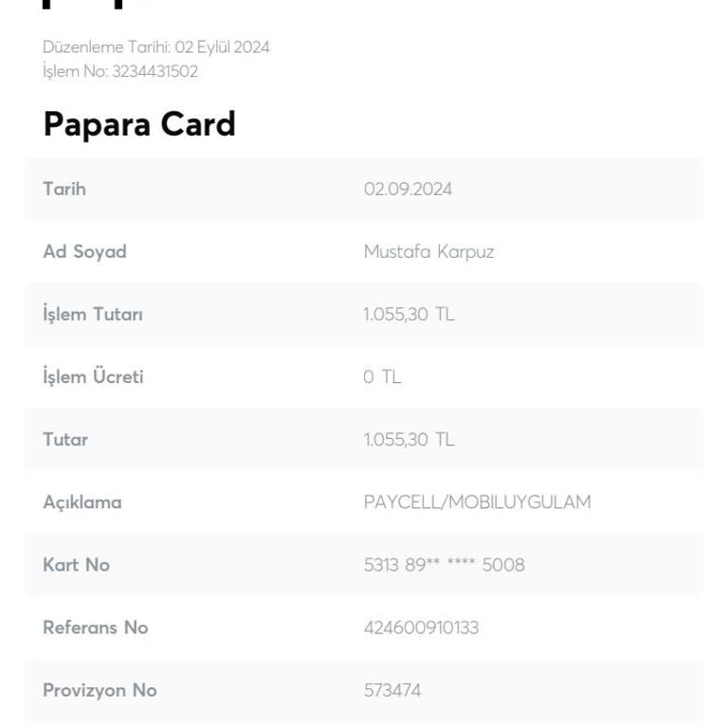Select the masked card number ending 5008
Screen dimensions: 728x728
(x=444, y=564)
